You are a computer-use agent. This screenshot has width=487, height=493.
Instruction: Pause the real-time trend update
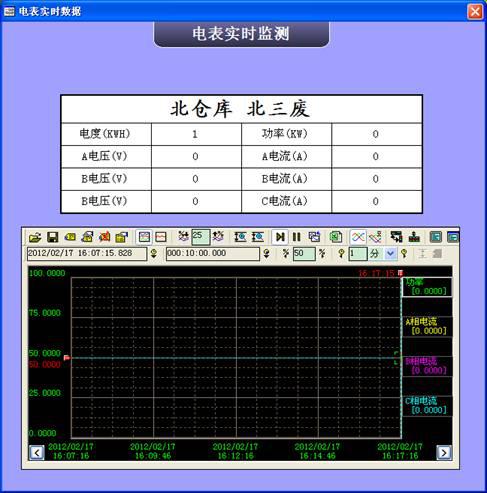pos(296,237)
